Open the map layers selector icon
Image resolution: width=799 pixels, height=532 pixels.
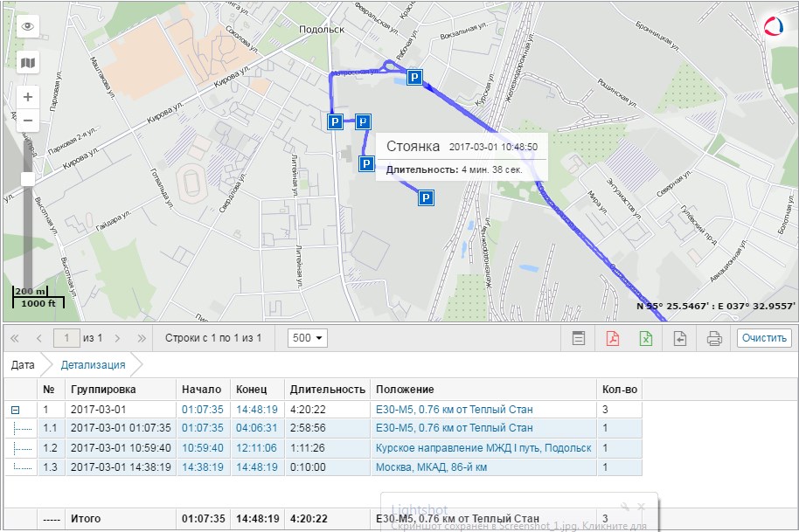28,62
